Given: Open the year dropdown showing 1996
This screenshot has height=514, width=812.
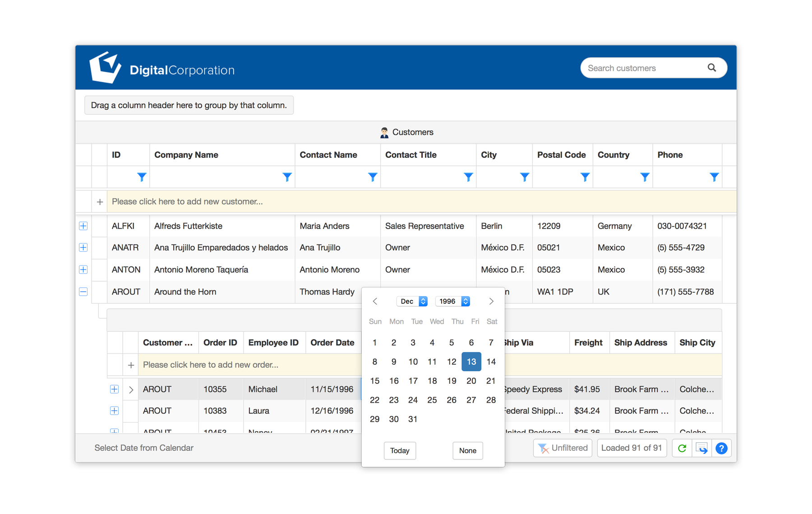Looking at the screenshot, I should [x=452, y=301].
